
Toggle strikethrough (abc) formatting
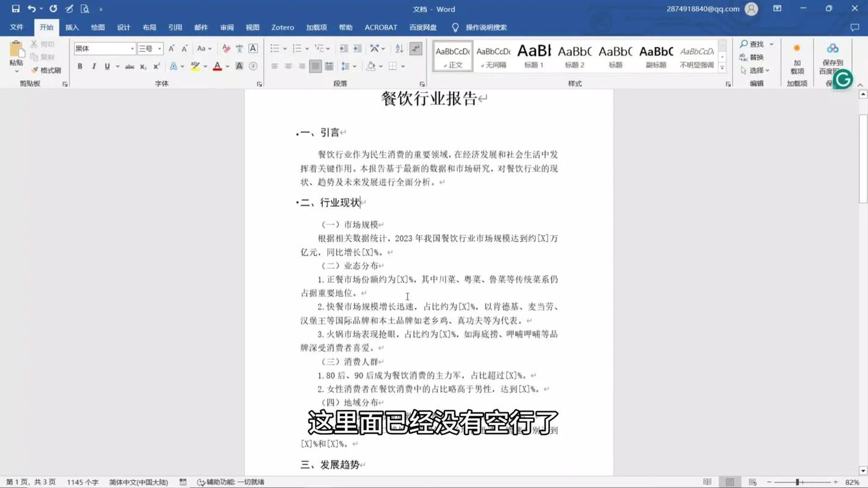click(x=129, y=66)
